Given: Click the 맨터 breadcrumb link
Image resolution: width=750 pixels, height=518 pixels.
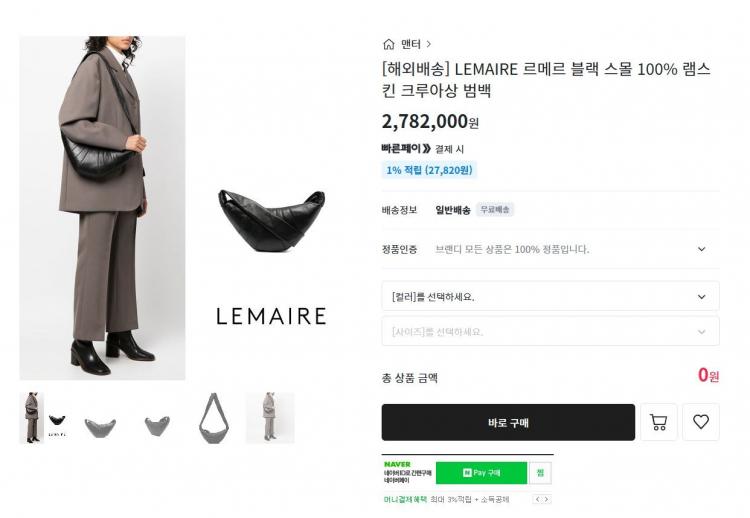Looking at the screenshot, I should pyautogui.click(x=411, y=44).
